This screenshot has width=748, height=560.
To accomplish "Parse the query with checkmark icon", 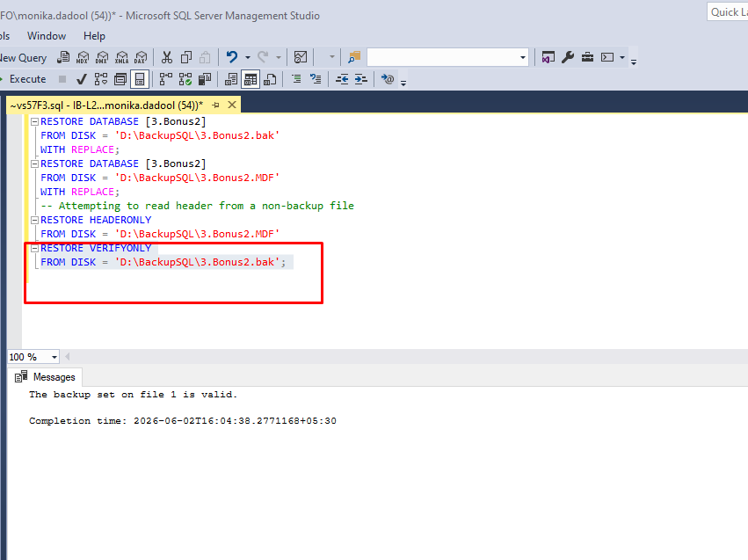I will point(82,79).
